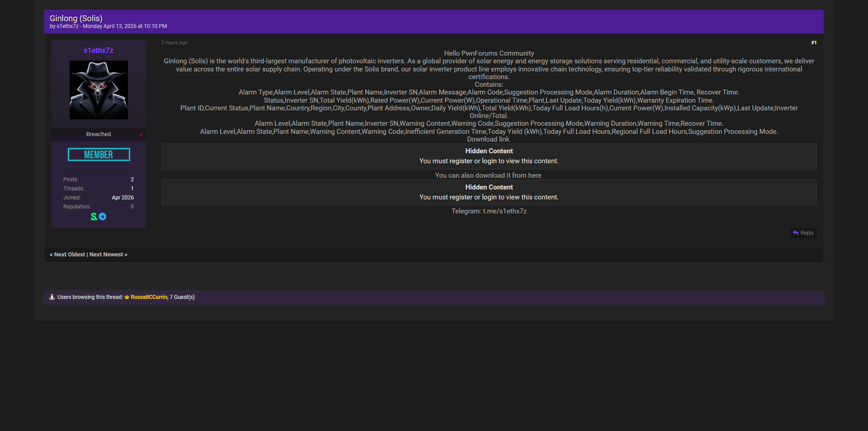Click the green Session icon under Reputation

coord(94,217)
